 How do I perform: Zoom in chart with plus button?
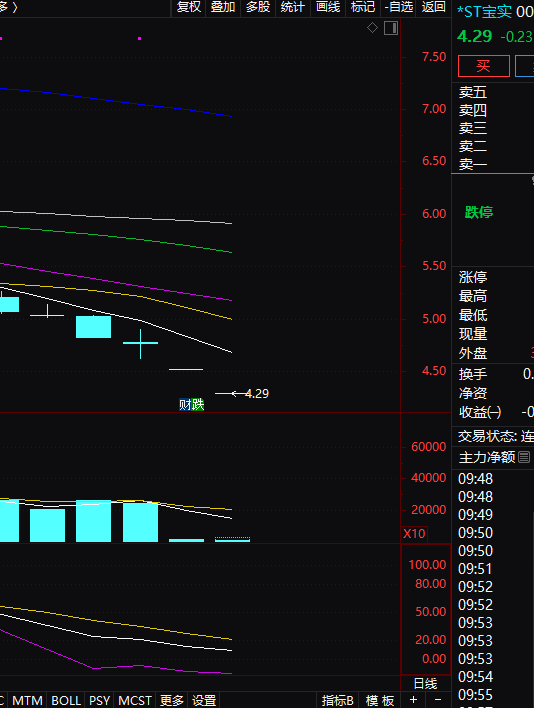pyautogui.click(x=413, y=700)
